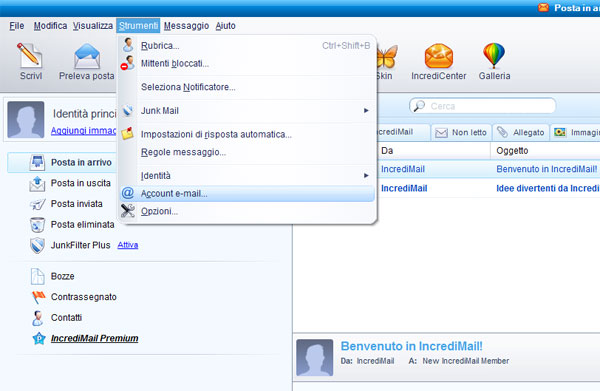Open the Messaggio menu

coord(186,26)
